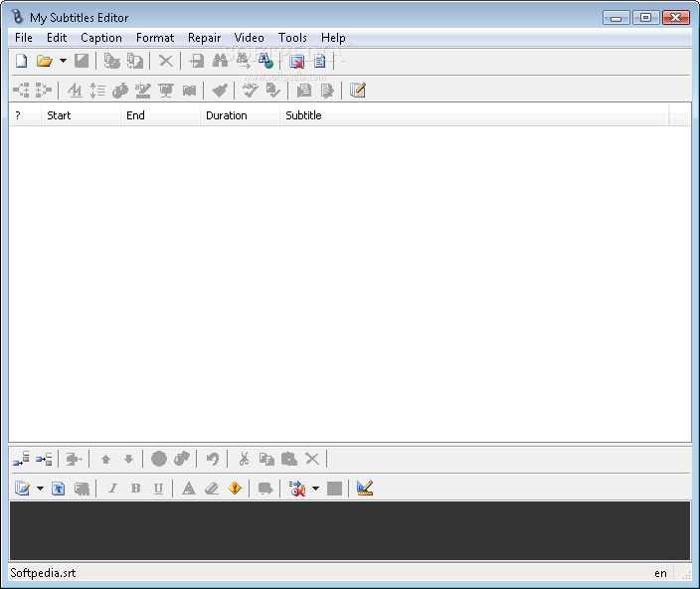Screen dimensions: 700x589
Task: Open the File menu
Action: (x=24, y=38)
